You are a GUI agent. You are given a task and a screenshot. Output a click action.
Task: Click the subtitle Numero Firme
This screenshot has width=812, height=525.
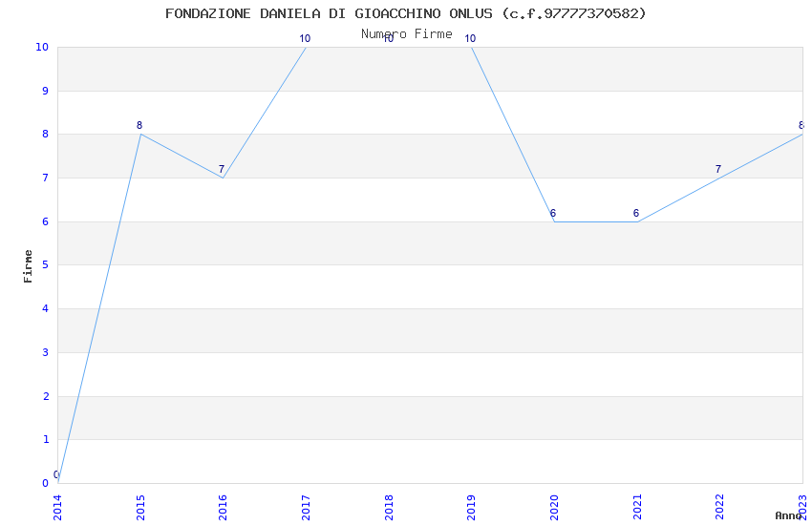pyautogui.click(x=407, y=34)
